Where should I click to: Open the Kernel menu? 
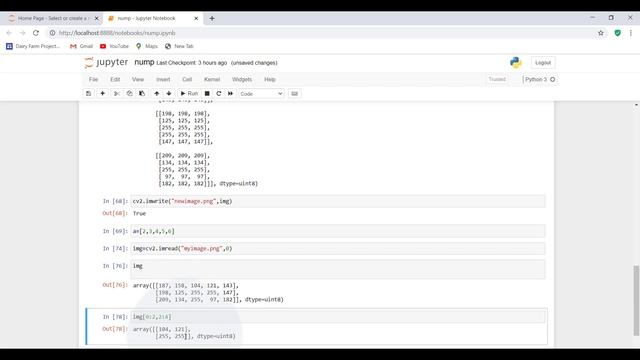(212, 79)
